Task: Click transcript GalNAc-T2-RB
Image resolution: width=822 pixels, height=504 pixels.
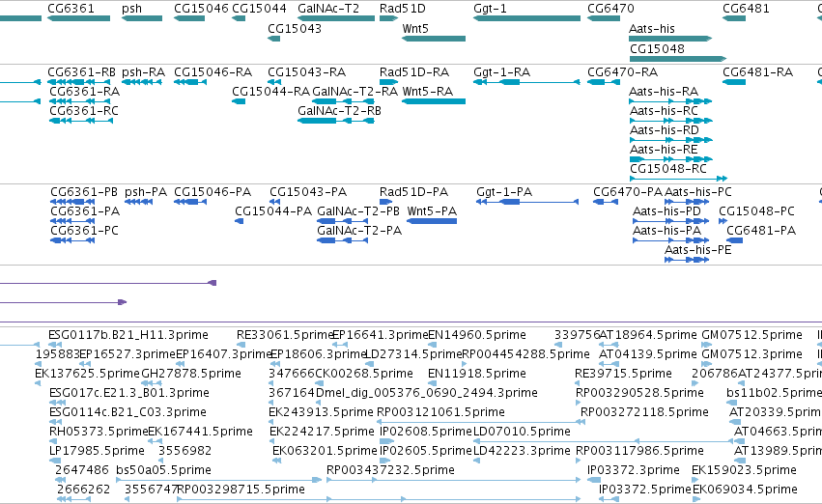Action: [339, 110]
